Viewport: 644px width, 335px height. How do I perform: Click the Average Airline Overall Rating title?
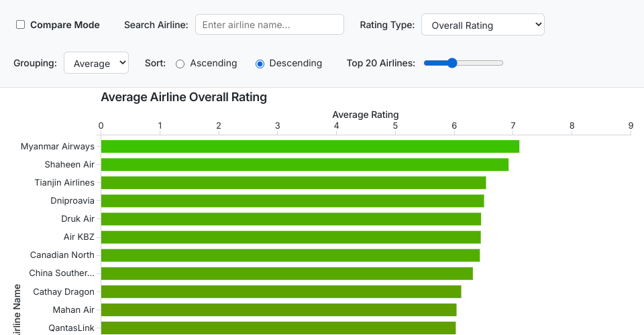184,97
